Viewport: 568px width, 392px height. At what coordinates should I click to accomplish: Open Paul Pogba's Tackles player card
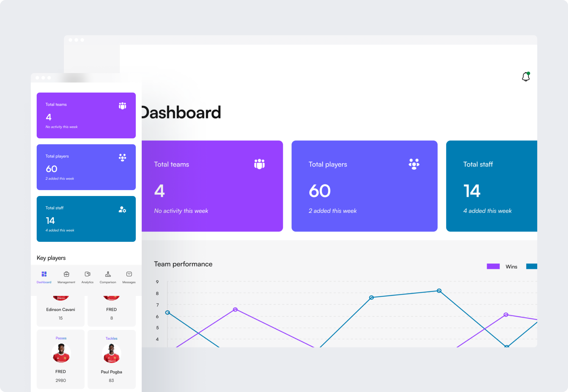112,359
